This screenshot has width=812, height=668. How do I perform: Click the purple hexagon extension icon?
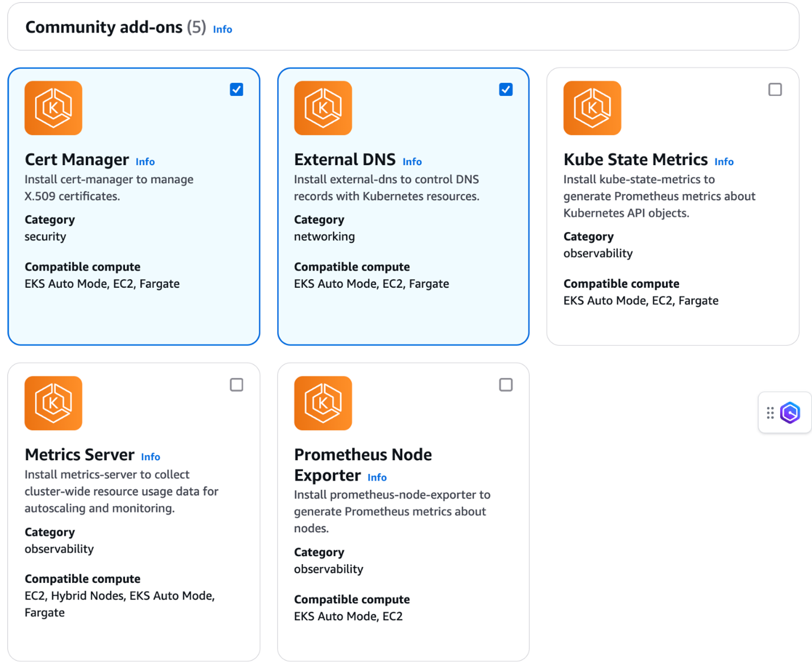tap(791, 413)
